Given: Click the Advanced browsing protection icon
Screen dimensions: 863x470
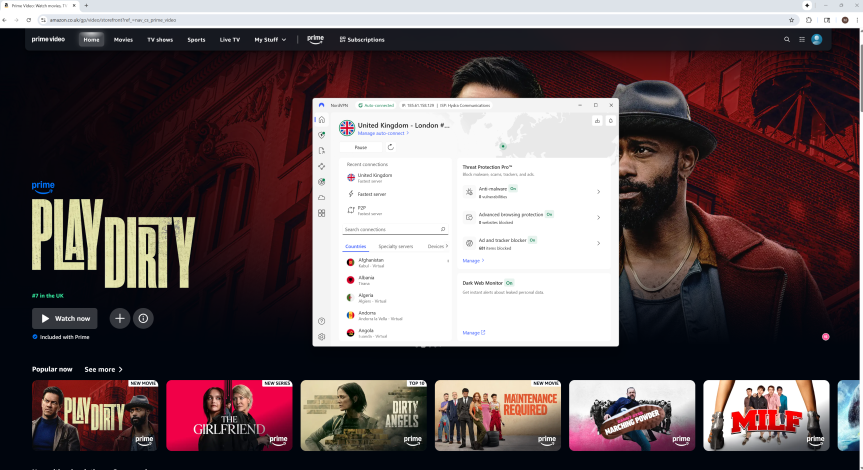Looking at the screenshot, I should click(x=469, y=217).
